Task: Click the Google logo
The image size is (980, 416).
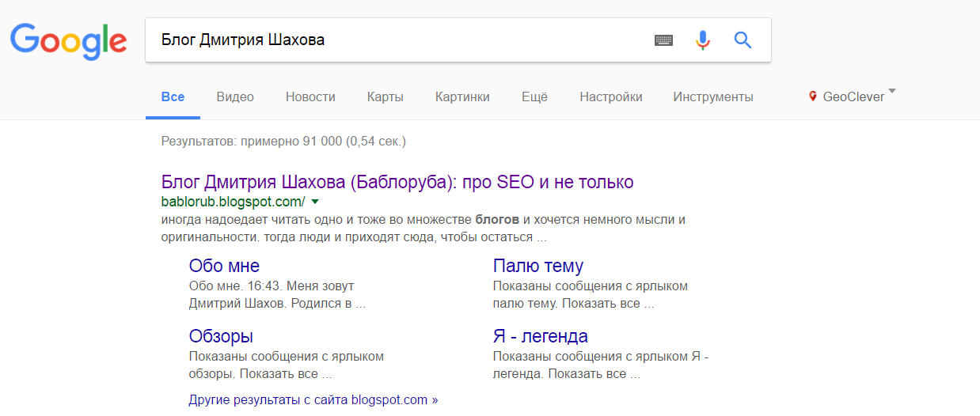Action: pos(68,40)
